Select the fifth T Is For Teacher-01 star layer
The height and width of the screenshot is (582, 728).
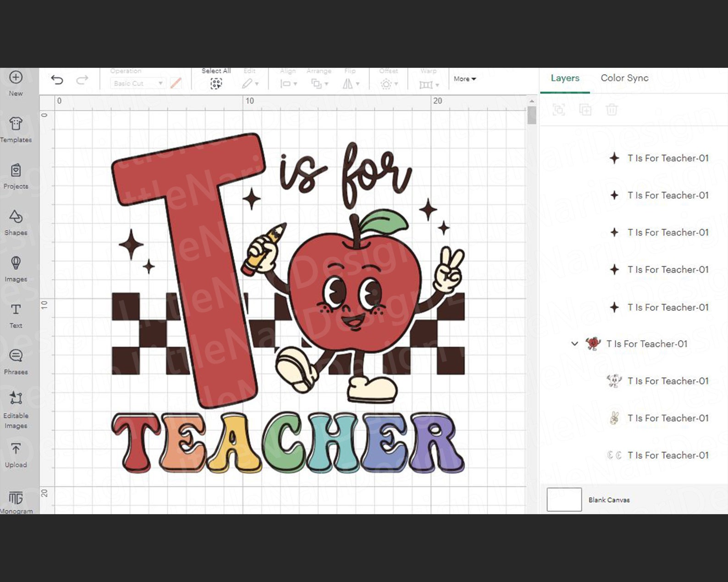pyautogui.click(x=659, y=307)
